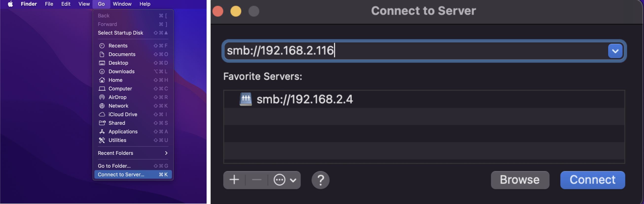Remove favorite server with minus button

pyautogui.click(x=256, y=180)
